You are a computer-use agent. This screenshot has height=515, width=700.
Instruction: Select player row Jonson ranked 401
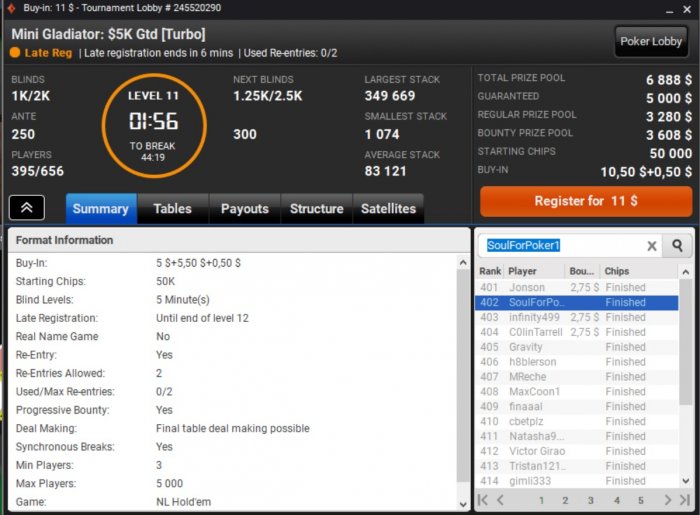pos(577,287)
